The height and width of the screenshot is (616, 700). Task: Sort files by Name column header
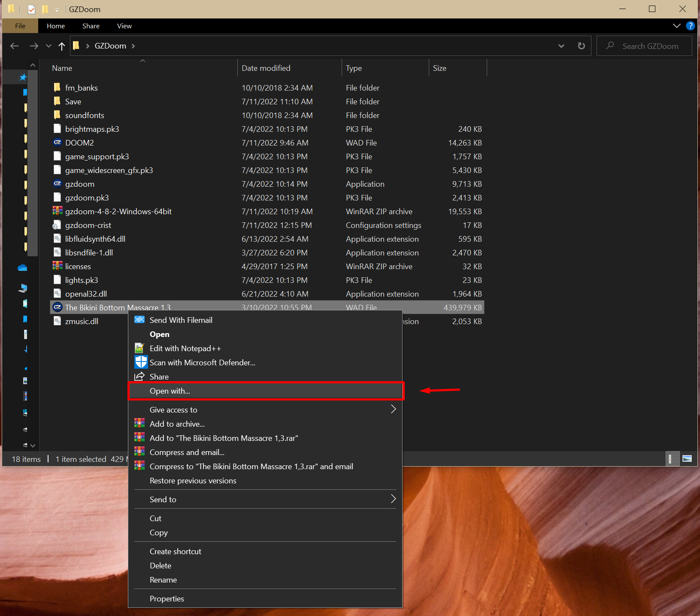pos(143,68)
